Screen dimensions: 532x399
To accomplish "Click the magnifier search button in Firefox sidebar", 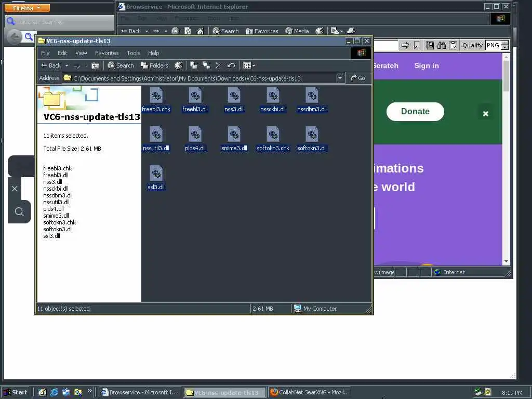I will [x=19, y=212].
